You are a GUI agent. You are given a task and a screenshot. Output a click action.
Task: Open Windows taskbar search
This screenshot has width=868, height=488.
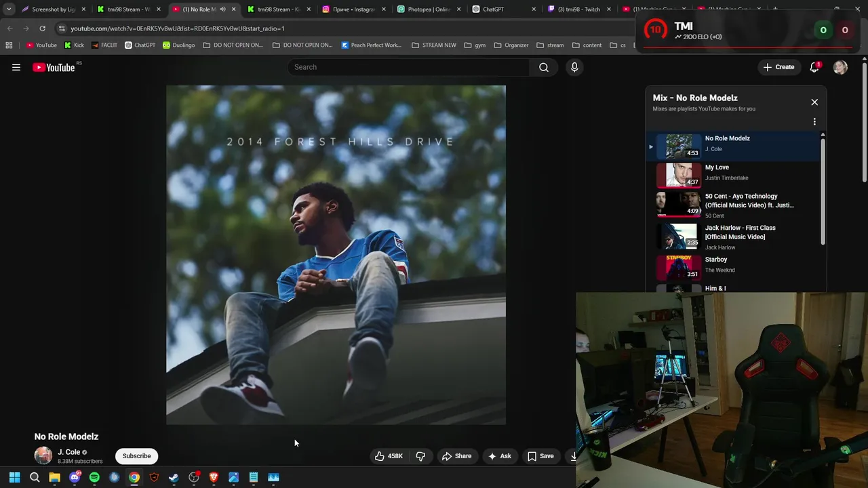pos(35,477)
